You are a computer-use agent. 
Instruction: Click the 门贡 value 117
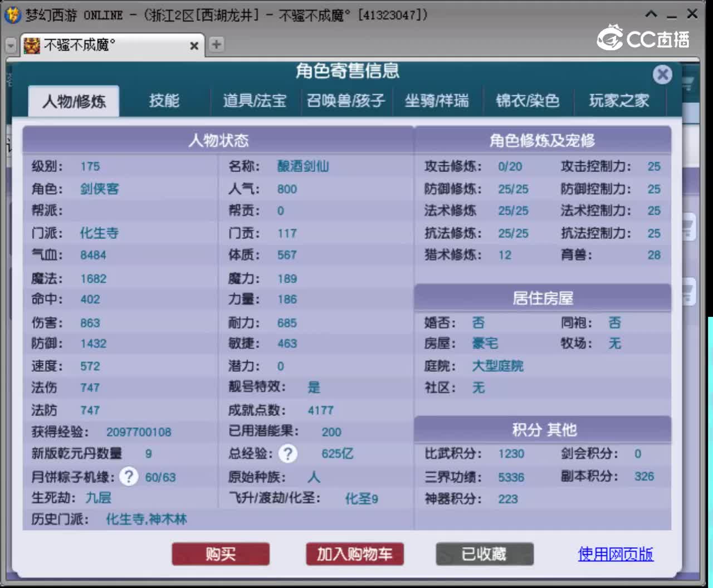[287, 233]
